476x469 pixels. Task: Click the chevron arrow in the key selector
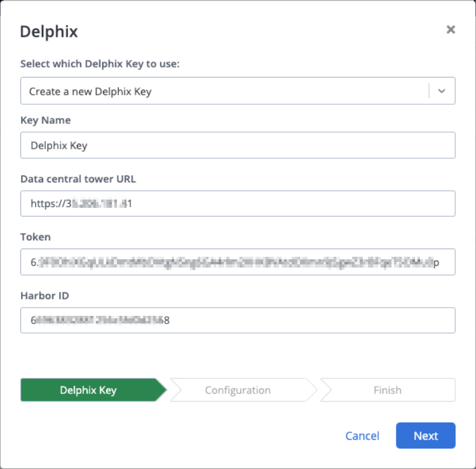click(x=442, y=91)
